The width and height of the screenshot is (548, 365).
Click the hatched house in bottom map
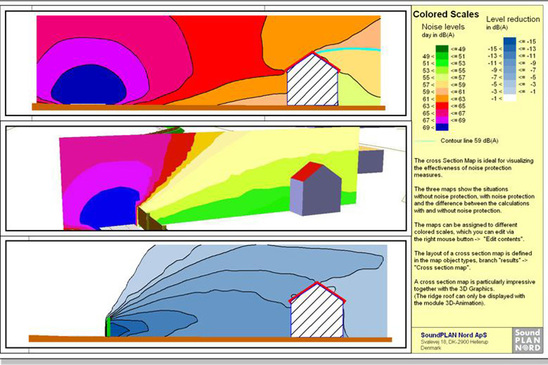click(x=317, y=310)
